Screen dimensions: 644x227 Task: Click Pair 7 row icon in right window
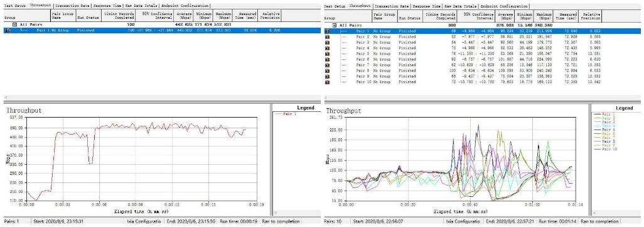(x=328, y=65)
